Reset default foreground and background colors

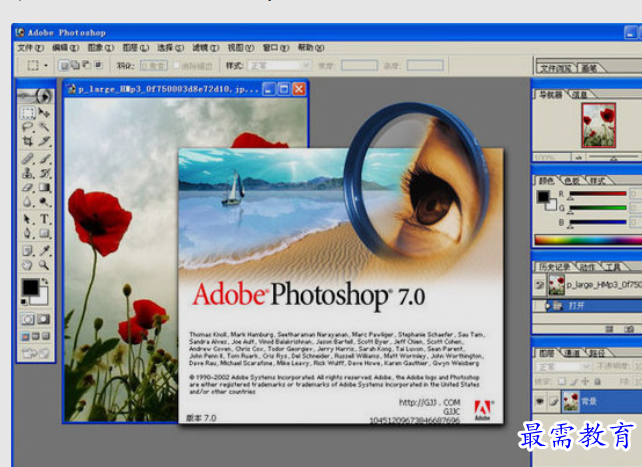tap(24, 302)
